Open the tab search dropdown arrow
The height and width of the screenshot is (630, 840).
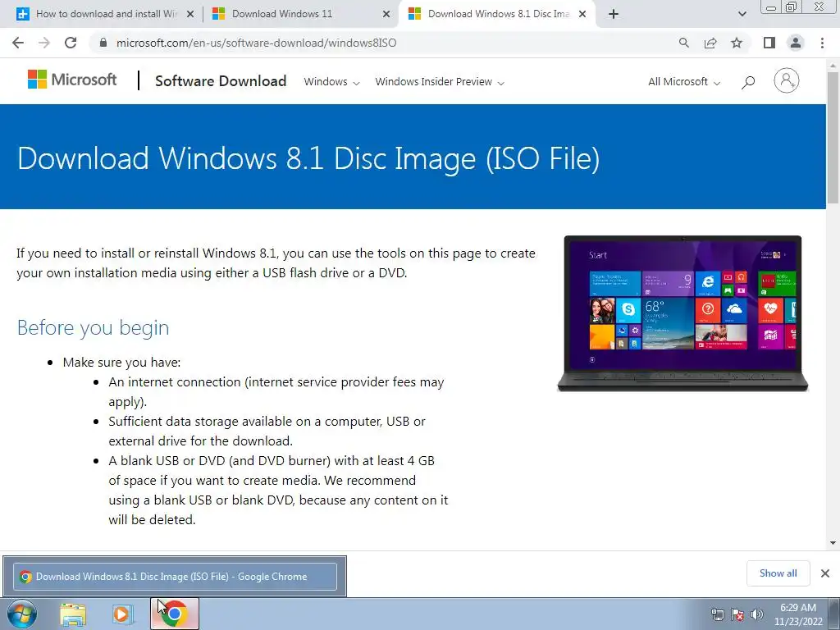742,14
